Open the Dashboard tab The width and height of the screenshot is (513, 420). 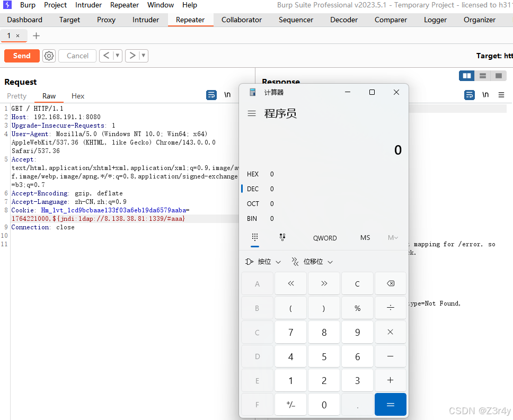(24, 20)
